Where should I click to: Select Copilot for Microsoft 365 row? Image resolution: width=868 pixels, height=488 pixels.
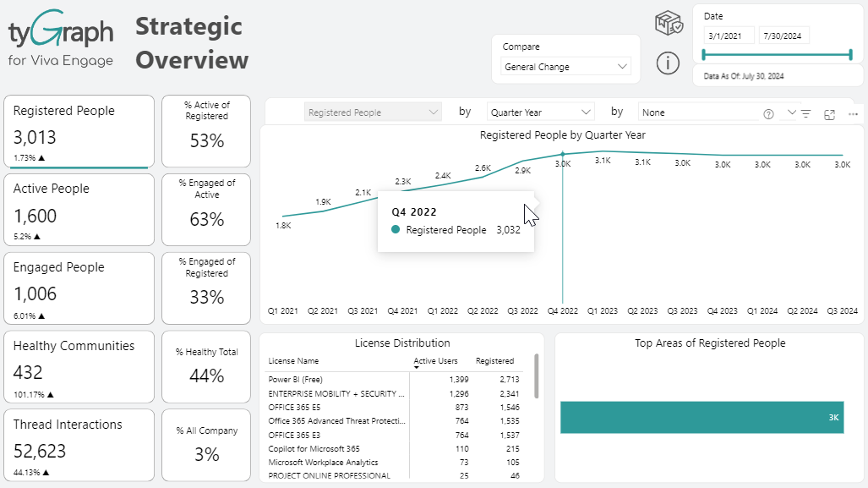point(394,448)
